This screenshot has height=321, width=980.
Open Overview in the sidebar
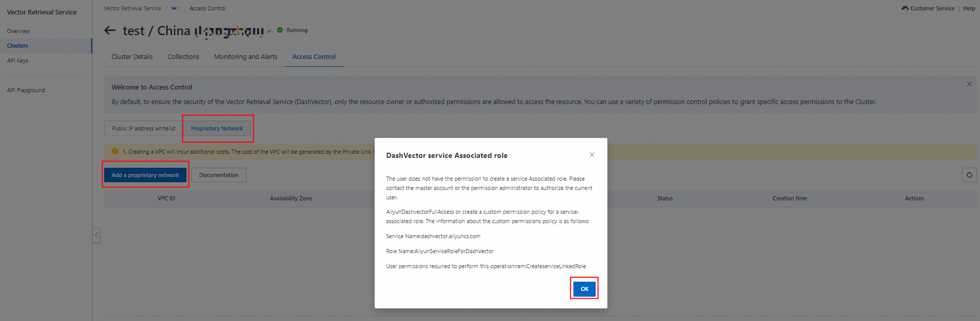19,31
